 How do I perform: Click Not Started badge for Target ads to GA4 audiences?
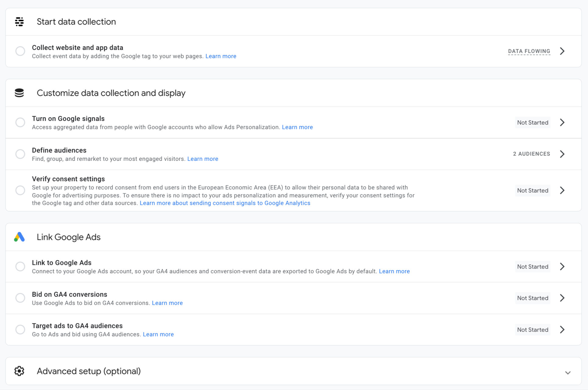(533, 330)
